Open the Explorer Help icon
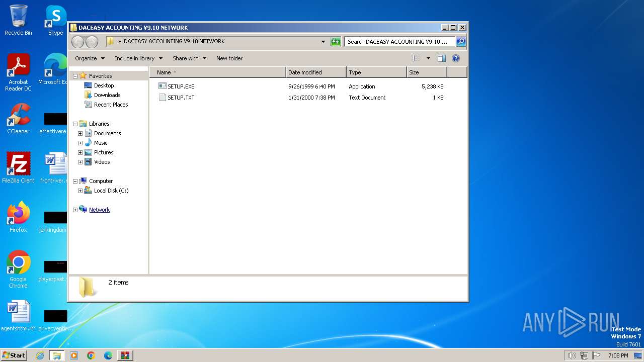The height and width of the screenshot is (362, 644). pos(456,58)
